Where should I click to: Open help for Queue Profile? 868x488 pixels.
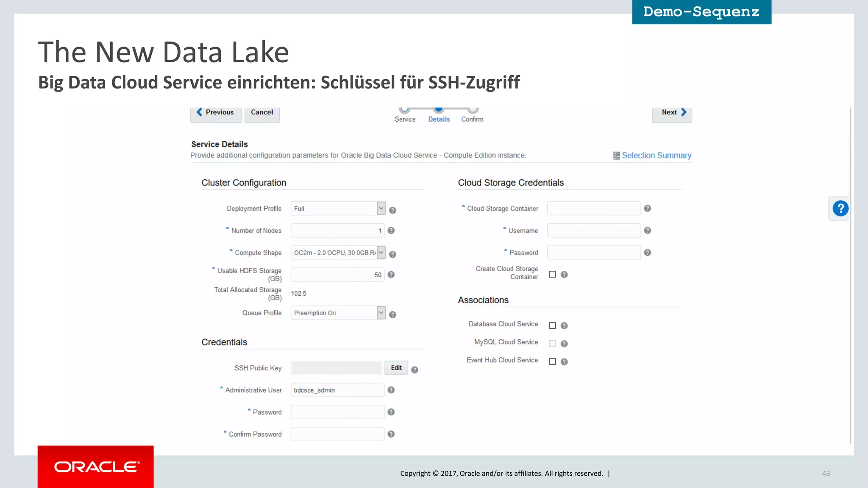(392, 314)
